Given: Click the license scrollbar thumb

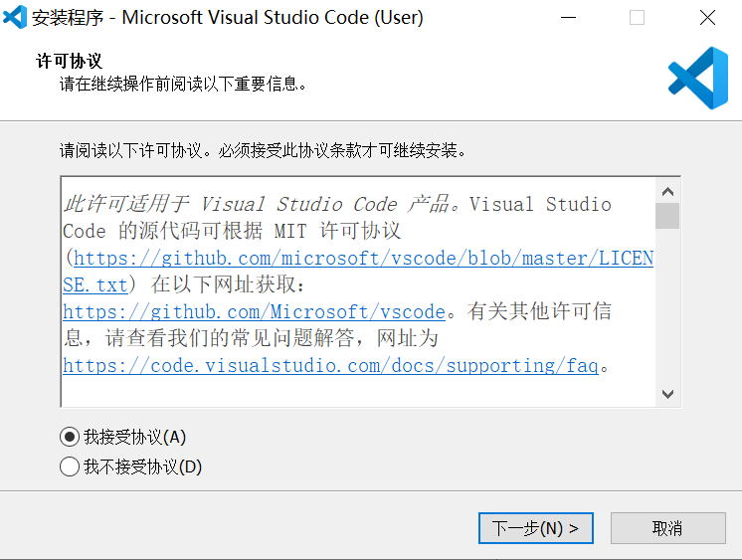Looking at the screenshot, I should pos(667,216).
